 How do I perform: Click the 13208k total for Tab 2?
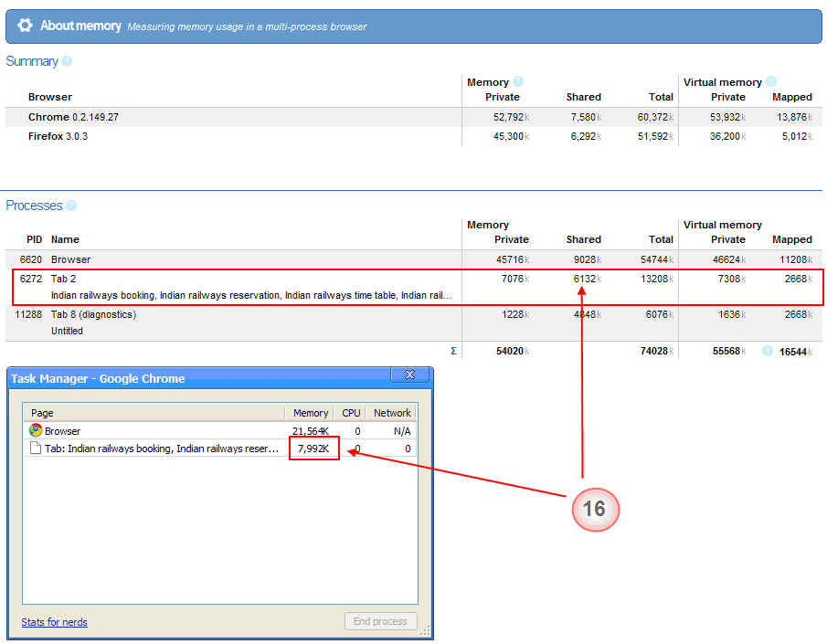click(657, 279)
